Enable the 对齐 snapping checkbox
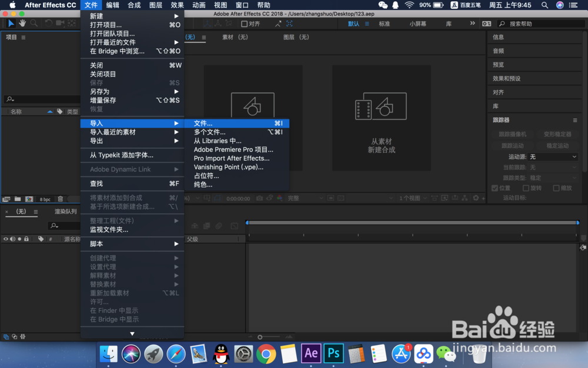 (244, 24)
